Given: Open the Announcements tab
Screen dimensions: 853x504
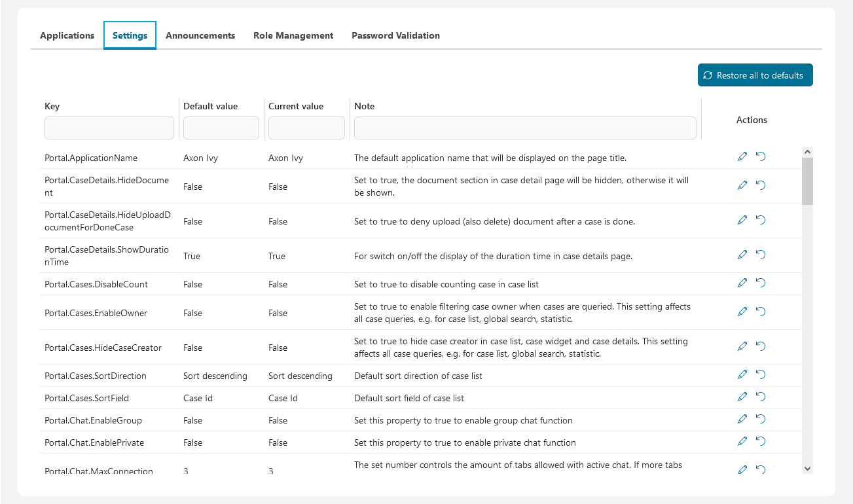Looking at the screenshot, I should pos(200,36).
